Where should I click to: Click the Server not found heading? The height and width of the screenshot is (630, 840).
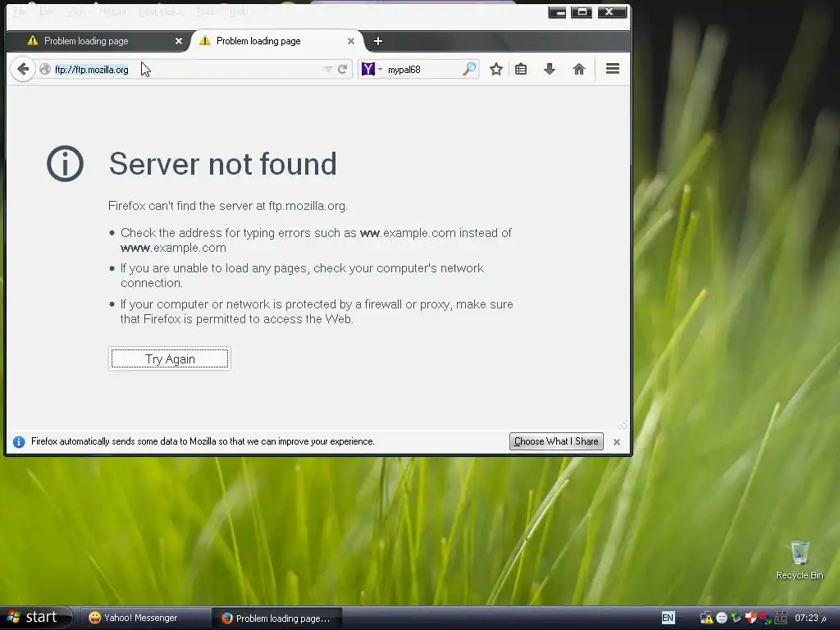[223, 164]
